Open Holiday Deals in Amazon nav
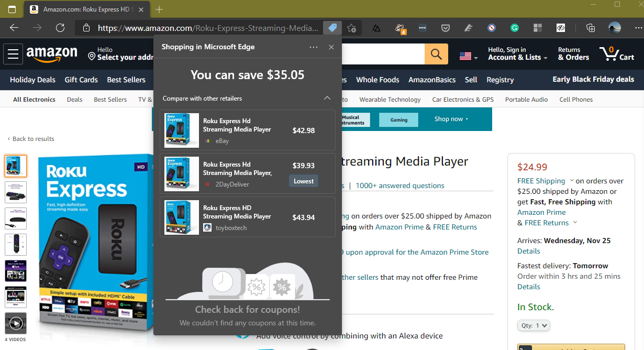The image size is (644, 350). (32, 80)
